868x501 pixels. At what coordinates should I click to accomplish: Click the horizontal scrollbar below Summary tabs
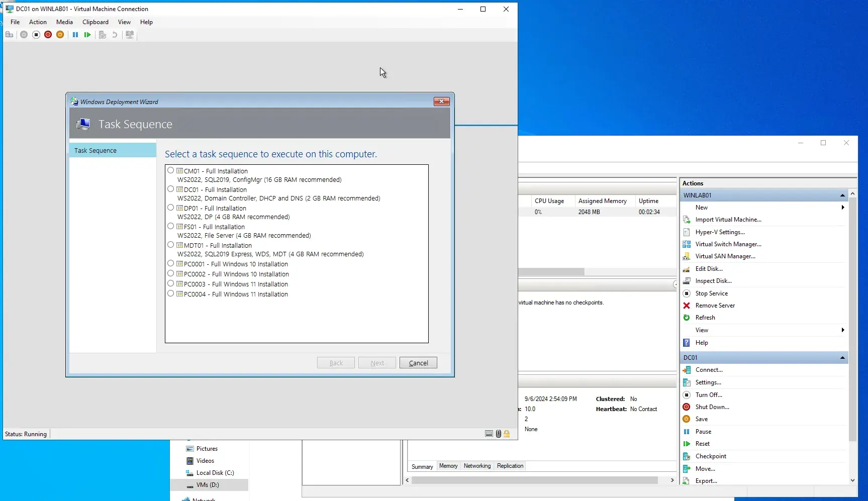tap(535, 480)
